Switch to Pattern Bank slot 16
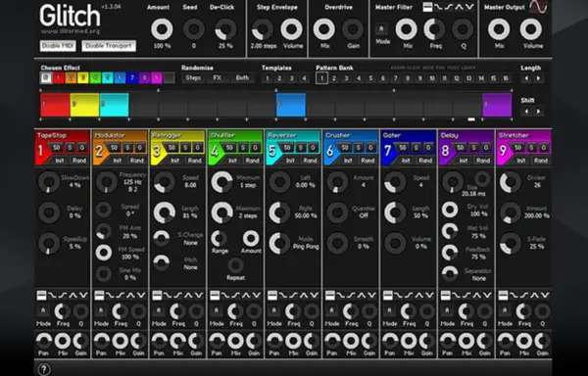 (x=506, y=78)
